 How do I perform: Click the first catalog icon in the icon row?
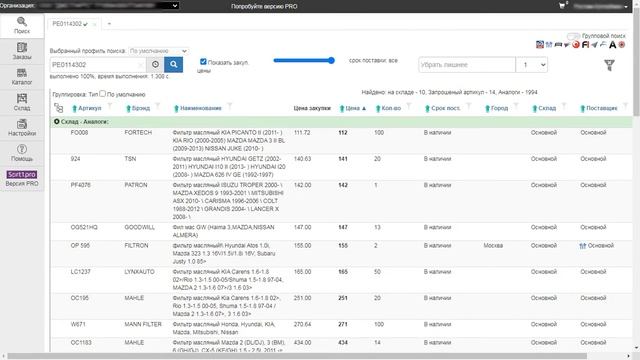pos(540,44)
